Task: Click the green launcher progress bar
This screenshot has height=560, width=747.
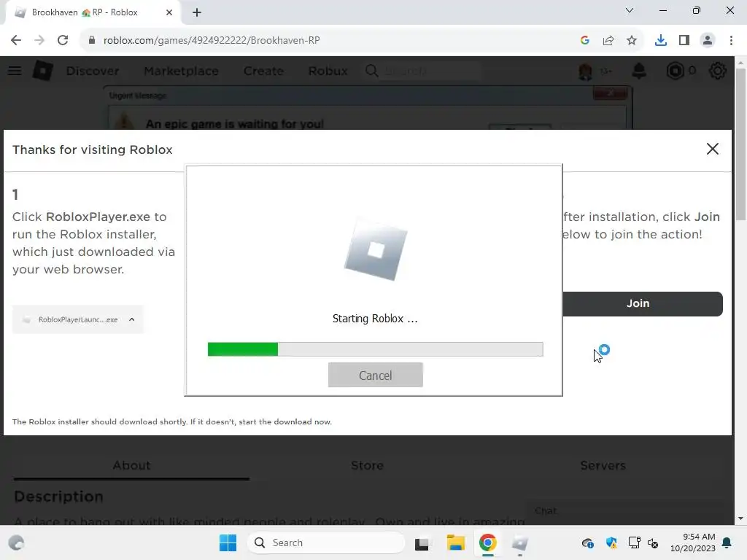Action: [x=376, y=349]
